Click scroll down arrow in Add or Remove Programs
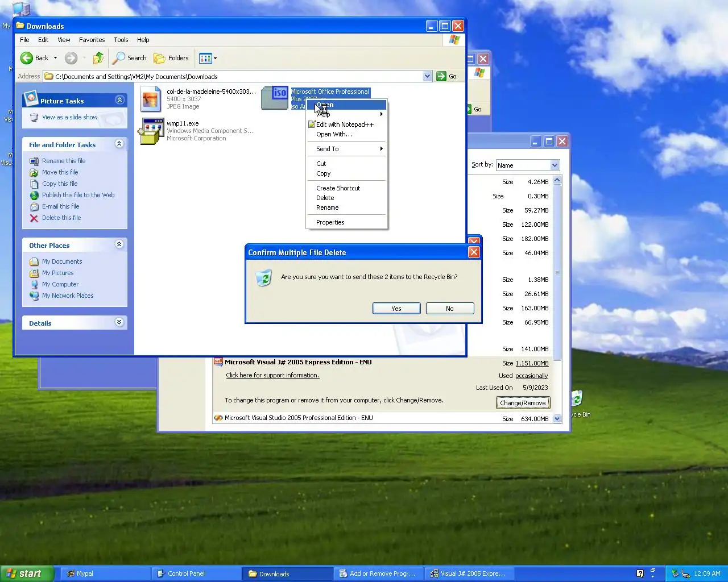The image size is (728, 582). tap(557, 418)
